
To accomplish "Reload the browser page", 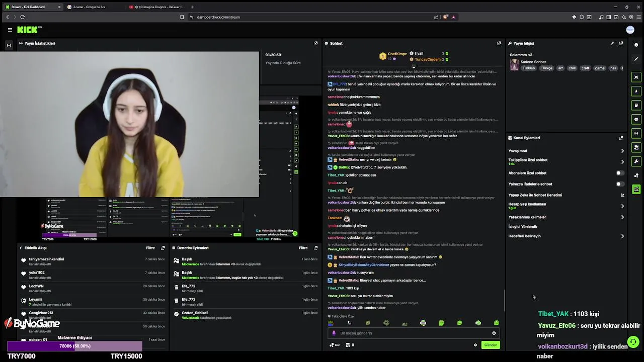I will click(x=22, y=17).
